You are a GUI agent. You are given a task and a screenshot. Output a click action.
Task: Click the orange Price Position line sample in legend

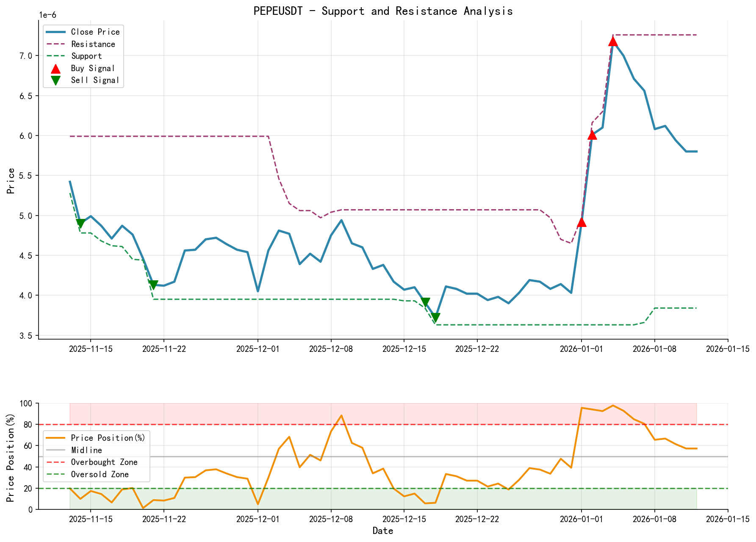[x=55, y=437]
